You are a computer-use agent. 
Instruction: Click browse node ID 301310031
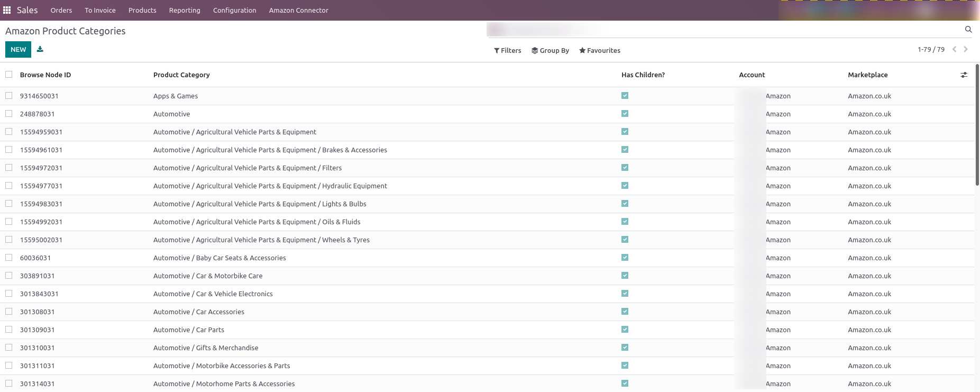click(37, 348)
